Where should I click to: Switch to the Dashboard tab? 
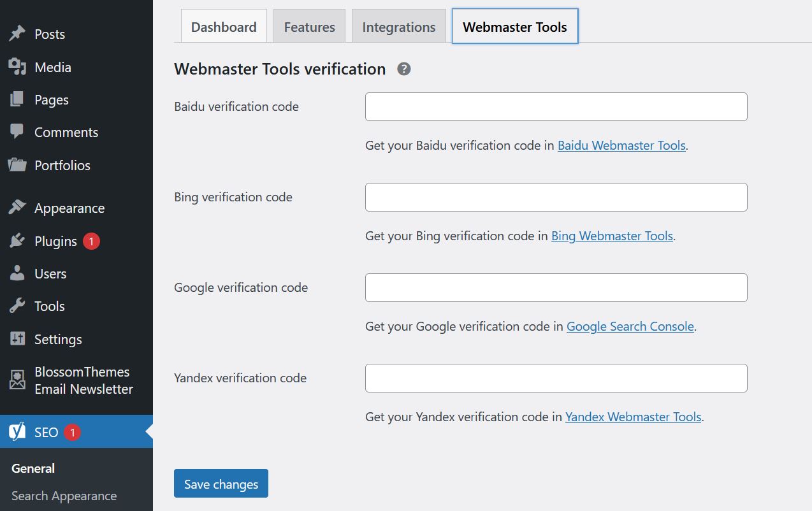click(x=224, y=27)
